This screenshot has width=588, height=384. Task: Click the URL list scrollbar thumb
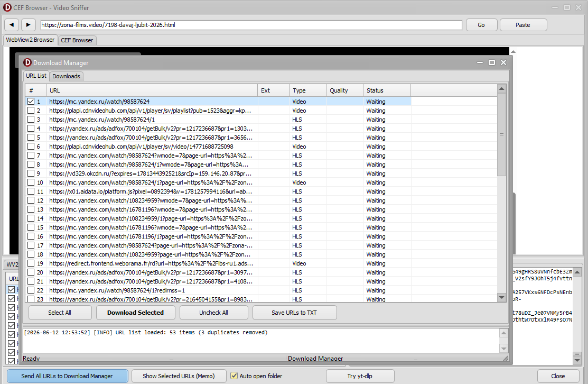click(501, 134)
